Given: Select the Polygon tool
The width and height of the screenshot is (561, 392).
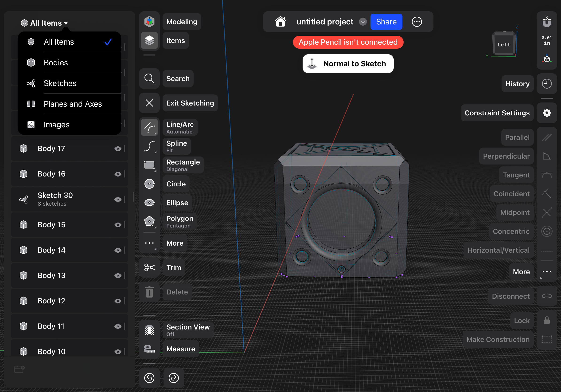Looking at the screenshot, I should [179, 221].
